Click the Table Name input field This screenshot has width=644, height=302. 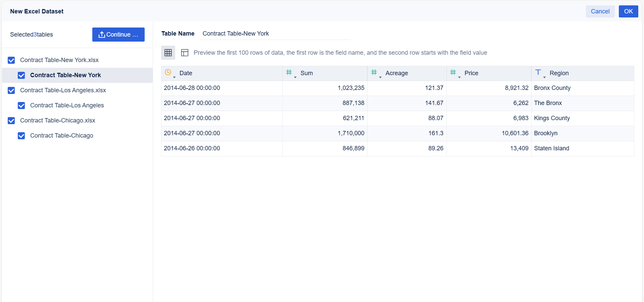[275, 34]
